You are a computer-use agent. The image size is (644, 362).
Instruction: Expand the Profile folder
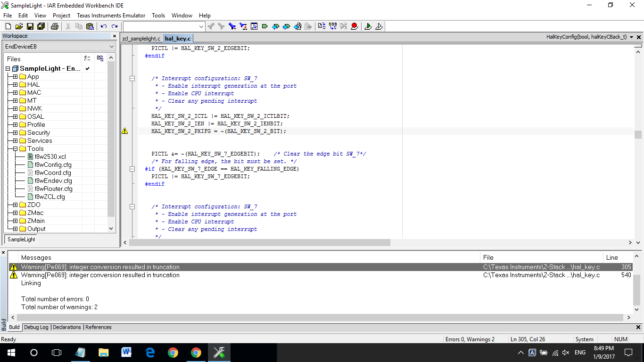click(15, 124)
